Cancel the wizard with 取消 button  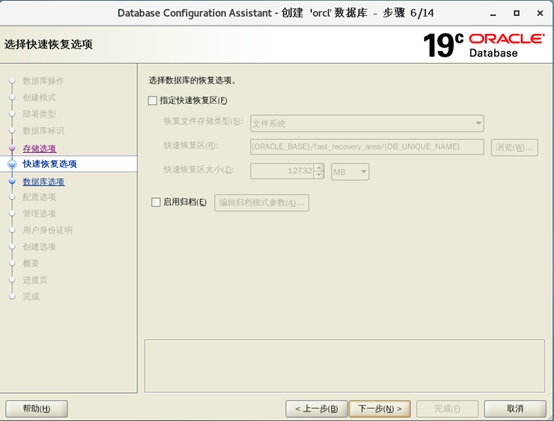515,409
